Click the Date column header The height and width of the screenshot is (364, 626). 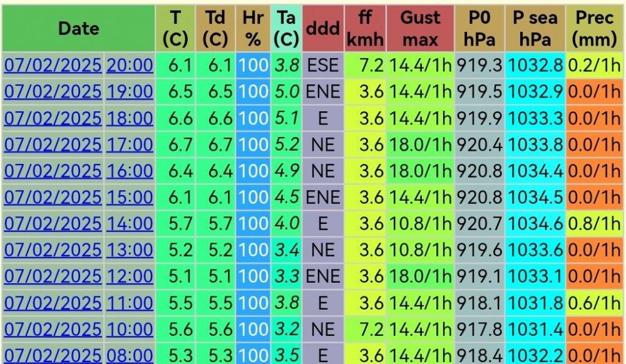point(79,28)
